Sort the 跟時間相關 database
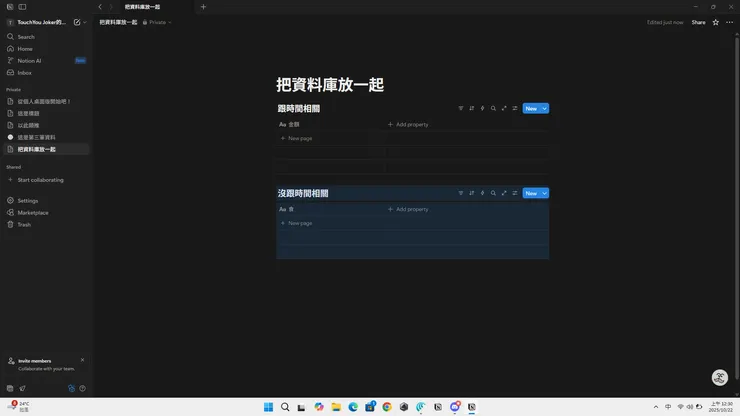The image size is (740, 416). click(x=471, y=108)
